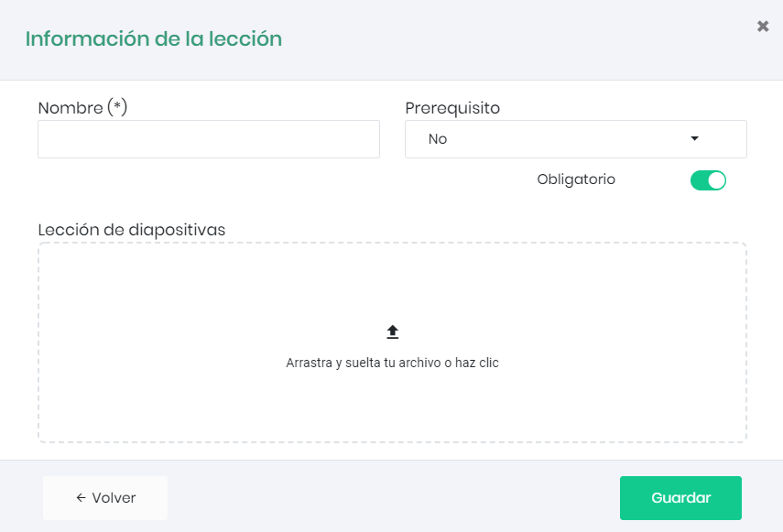Close the lesson information dialog
The image size is (783, 532).
[x=763, y=27]
